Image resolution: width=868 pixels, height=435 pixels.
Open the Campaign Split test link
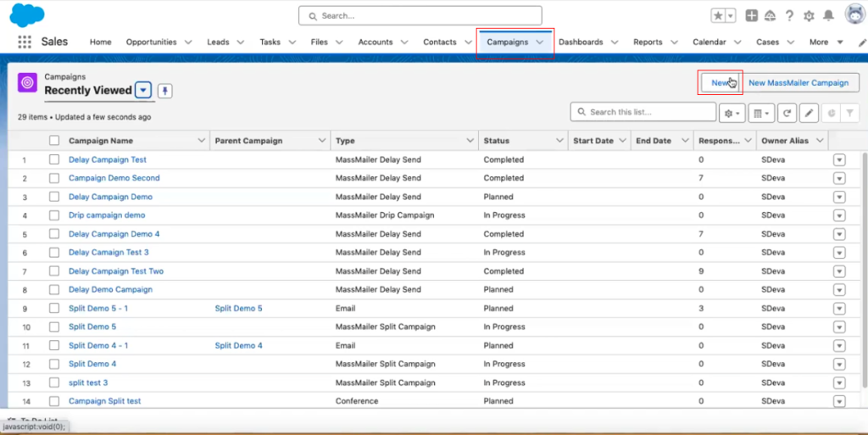click(104, 401)
